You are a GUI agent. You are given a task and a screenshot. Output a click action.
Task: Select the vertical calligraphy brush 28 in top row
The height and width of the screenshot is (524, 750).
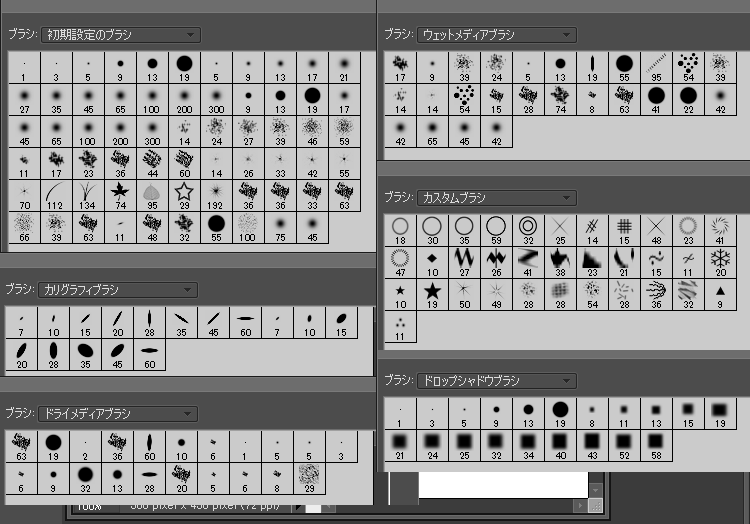pyautogui.click(x=149, y=323)
